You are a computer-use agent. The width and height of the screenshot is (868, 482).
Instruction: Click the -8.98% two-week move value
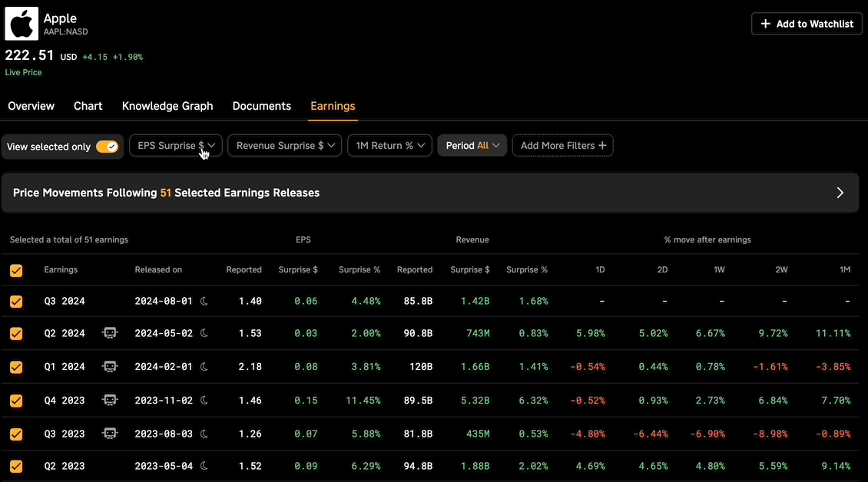pos(770,434)
